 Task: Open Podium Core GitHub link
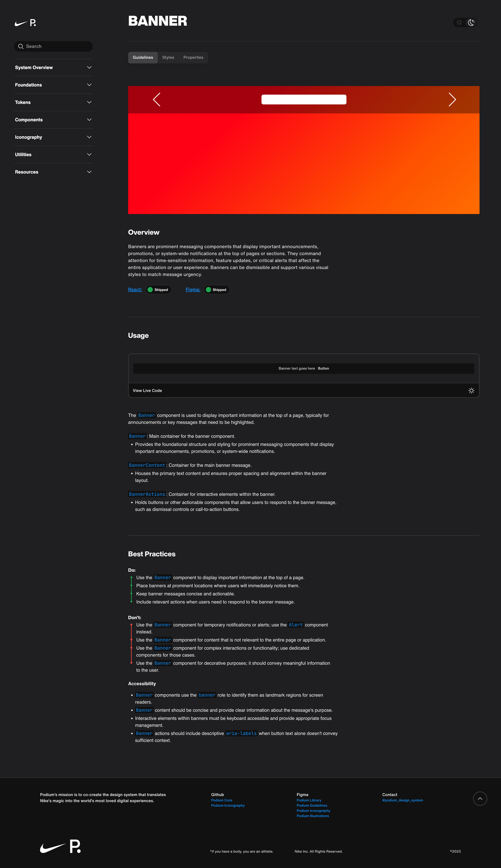point(222,800)
